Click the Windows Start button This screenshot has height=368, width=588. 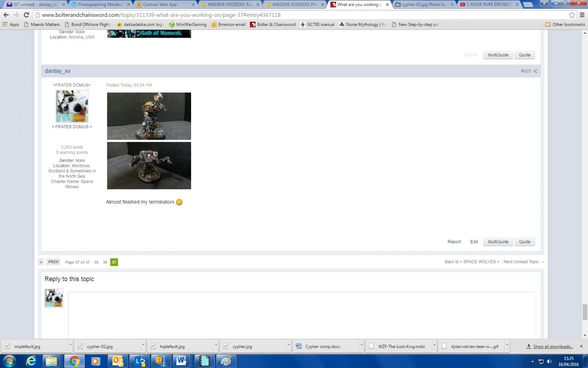coord(9,361)
